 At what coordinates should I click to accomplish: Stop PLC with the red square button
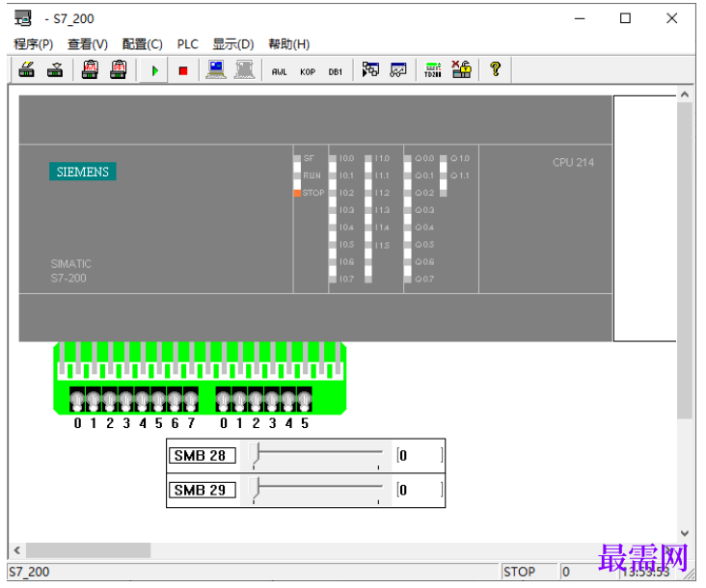coord(183,70)
